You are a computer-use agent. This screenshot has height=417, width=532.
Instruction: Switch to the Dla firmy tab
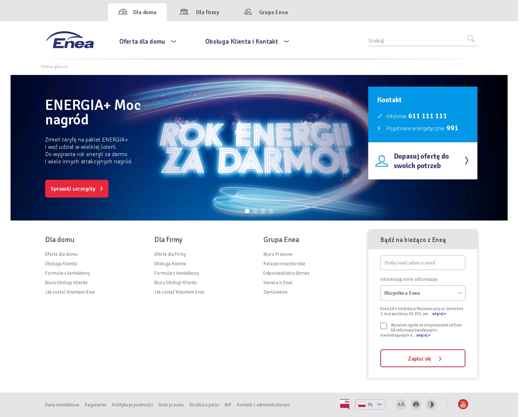(199, 12)
